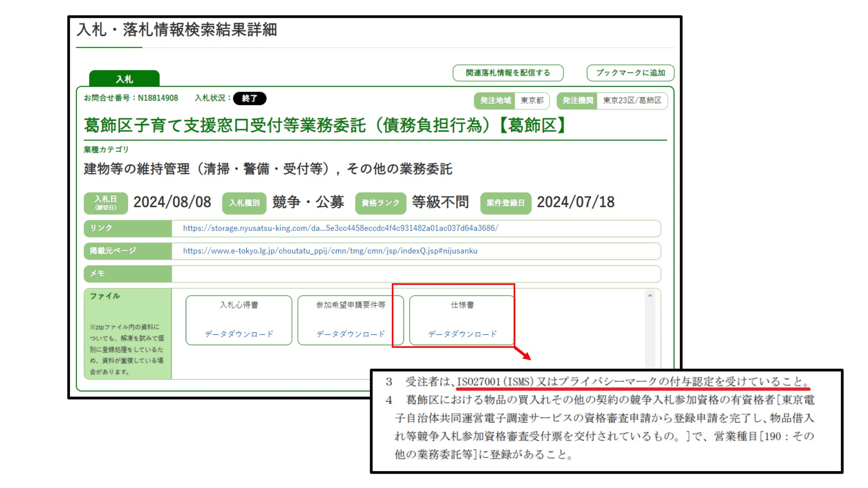Screen dimensions: 868x488
Task: Click the 入札心得書 file card title
Action: (239, 305)
